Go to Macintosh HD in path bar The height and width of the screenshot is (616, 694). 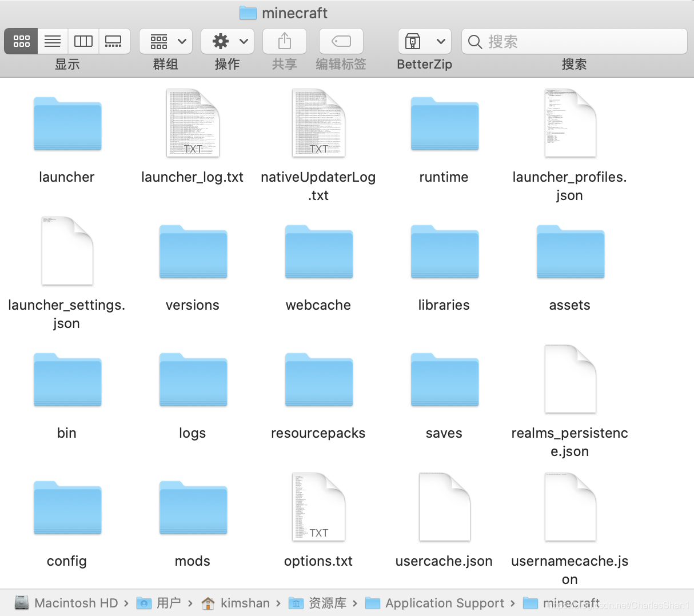point(66,603)
